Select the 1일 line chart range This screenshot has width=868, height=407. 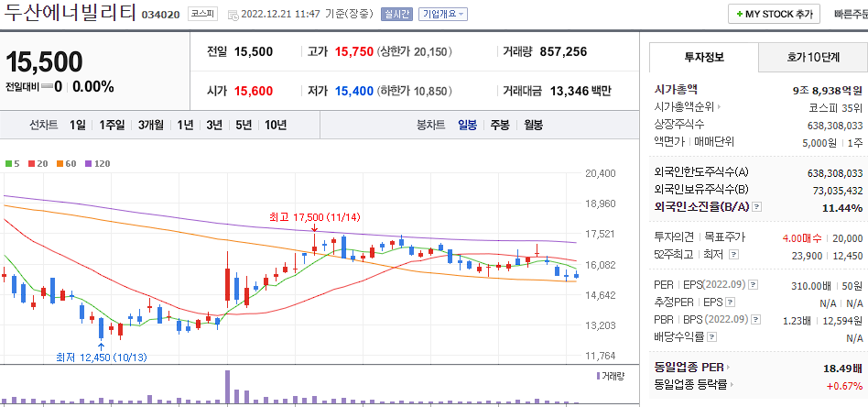click(x=78, y=125)
